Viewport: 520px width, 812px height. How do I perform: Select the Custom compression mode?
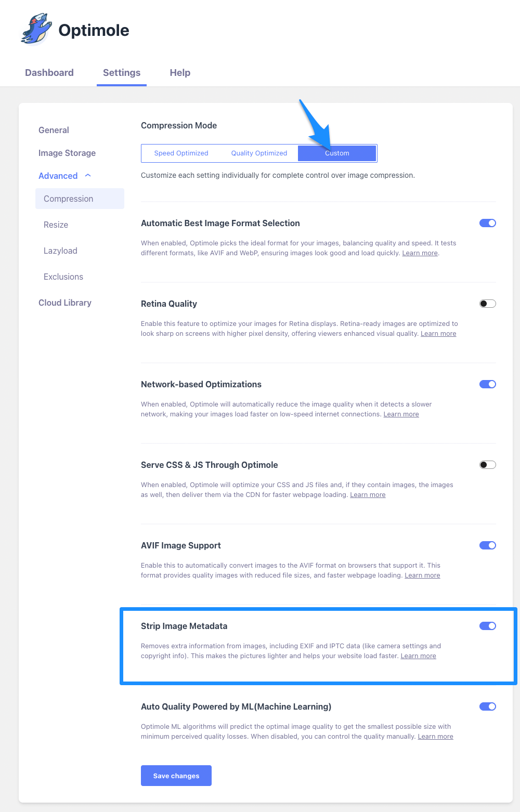point(337,153)
